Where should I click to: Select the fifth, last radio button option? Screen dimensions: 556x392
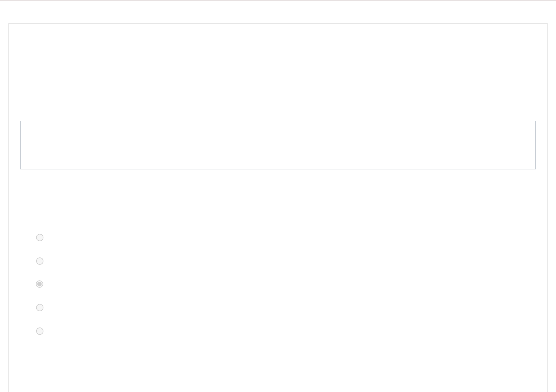[x=40, y=331]
